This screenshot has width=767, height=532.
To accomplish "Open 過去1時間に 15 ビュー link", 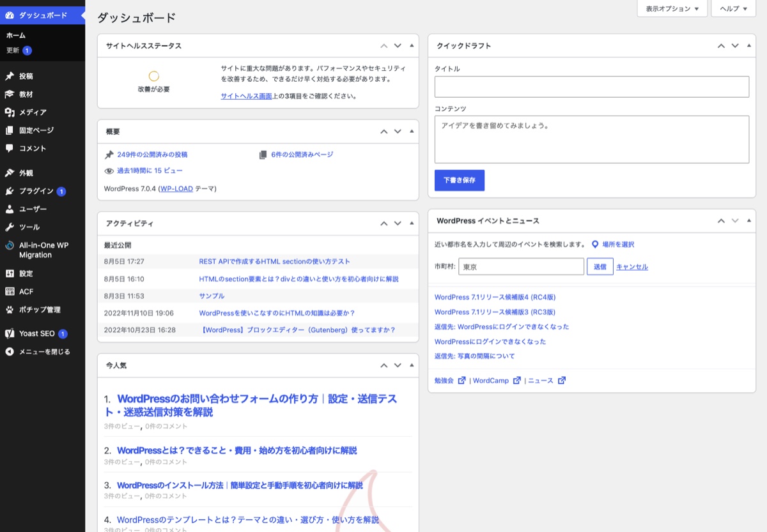I will [150, 171].
